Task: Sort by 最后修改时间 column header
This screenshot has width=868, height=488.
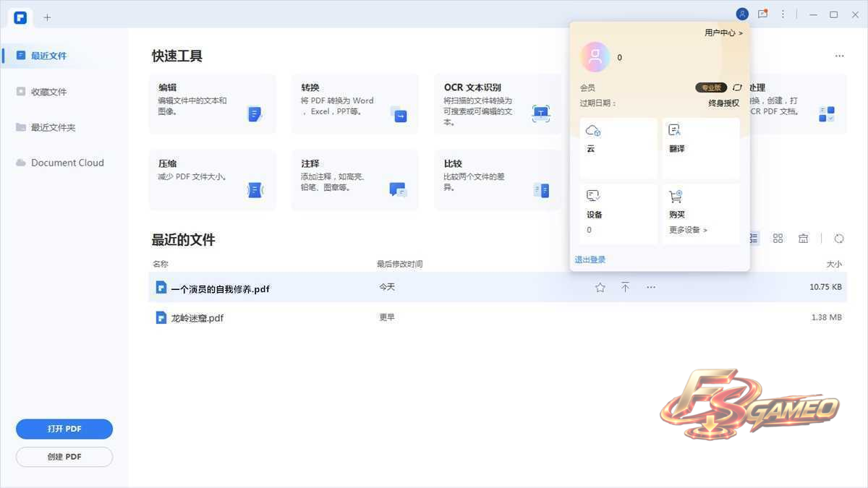Action: click(400, 265)
